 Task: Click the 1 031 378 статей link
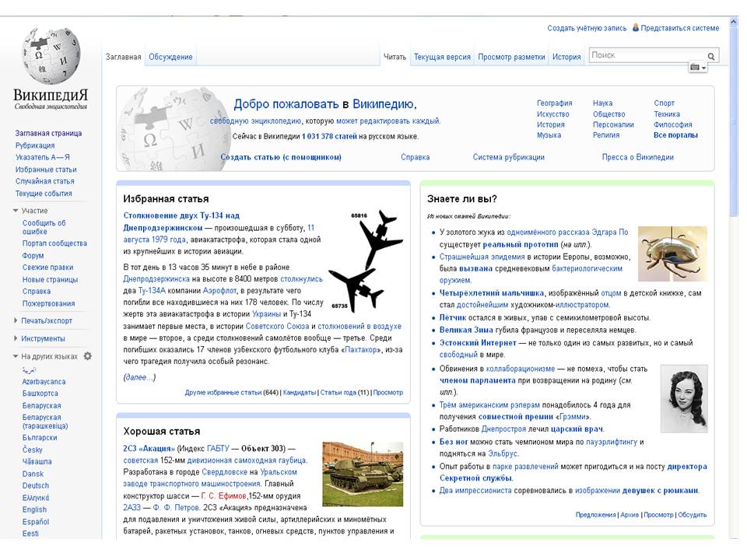[x=329, y=136]
